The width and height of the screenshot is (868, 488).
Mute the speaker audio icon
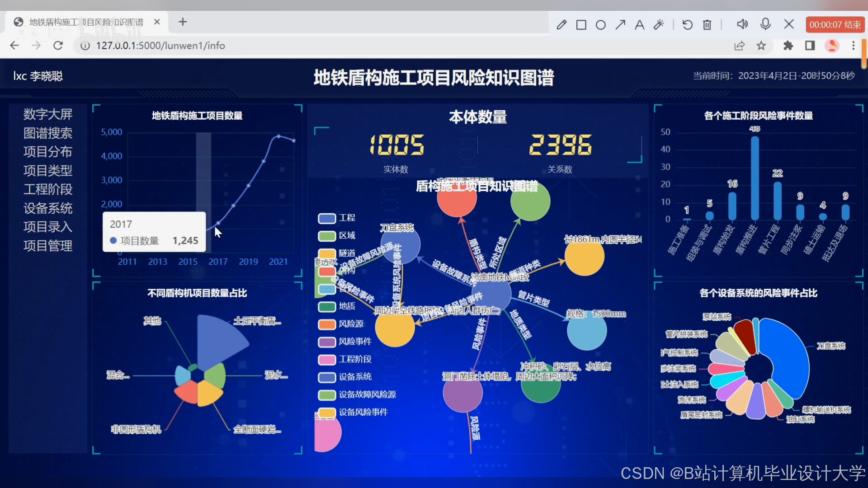click(742, 24)
